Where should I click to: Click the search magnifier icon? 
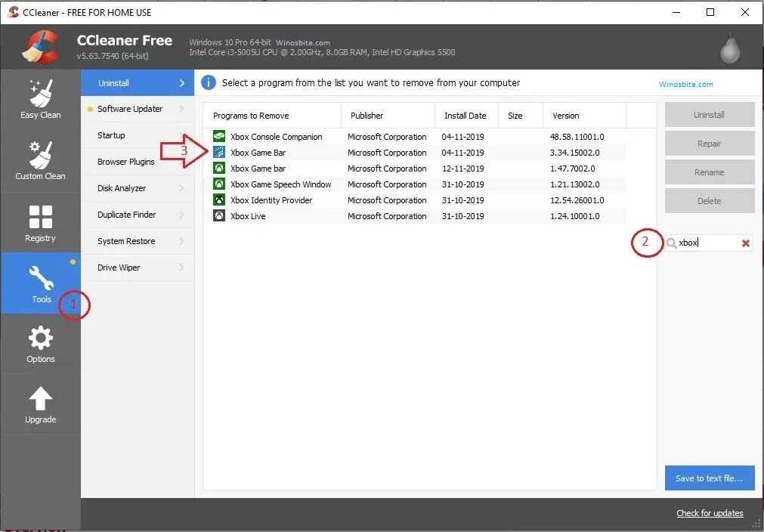671,243
